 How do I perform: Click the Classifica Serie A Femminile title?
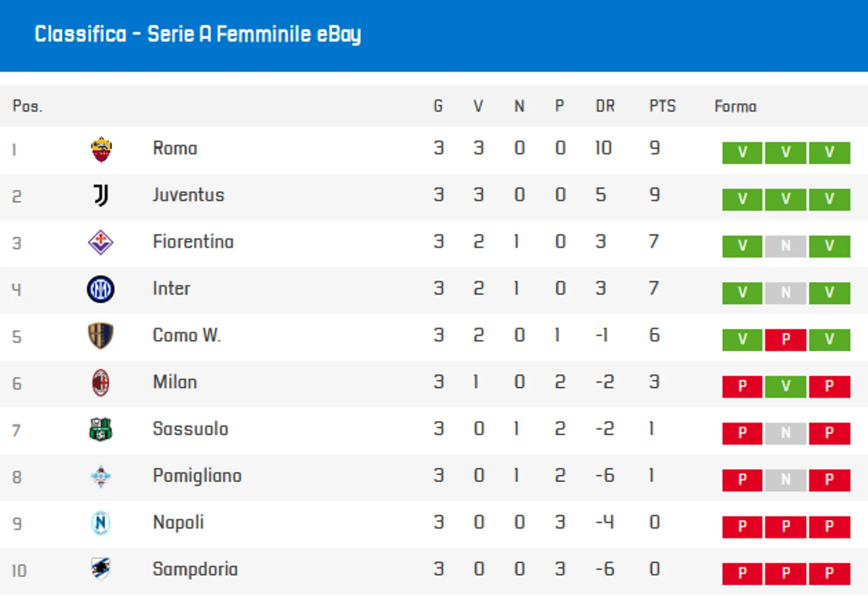tap(197, 34)
